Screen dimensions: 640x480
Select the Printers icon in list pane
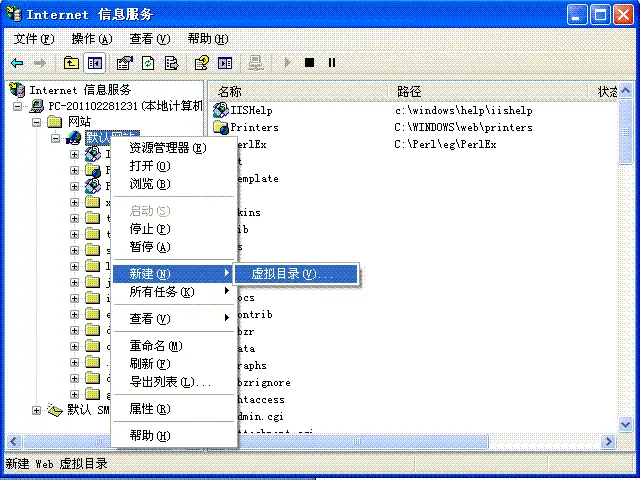click(221, 127)
